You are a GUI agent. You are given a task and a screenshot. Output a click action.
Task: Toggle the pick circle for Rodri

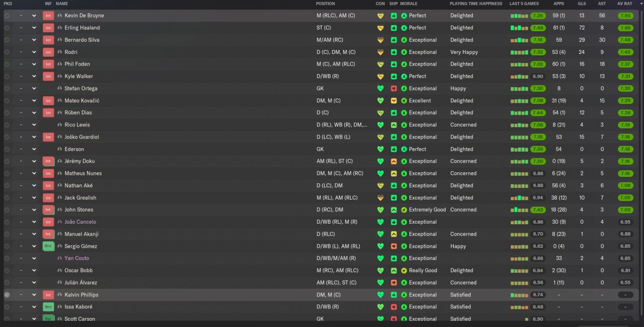pos(7,52)
